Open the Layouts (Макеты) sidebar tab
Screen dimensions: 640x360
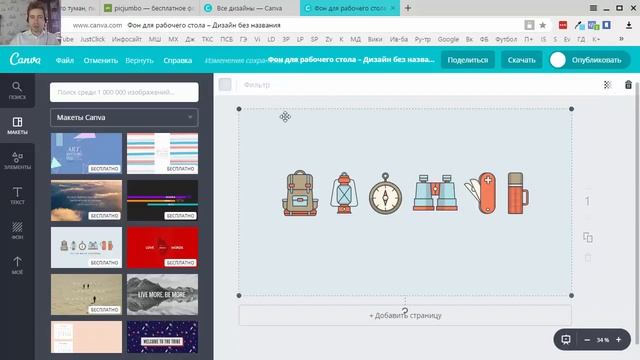(17, 126)
